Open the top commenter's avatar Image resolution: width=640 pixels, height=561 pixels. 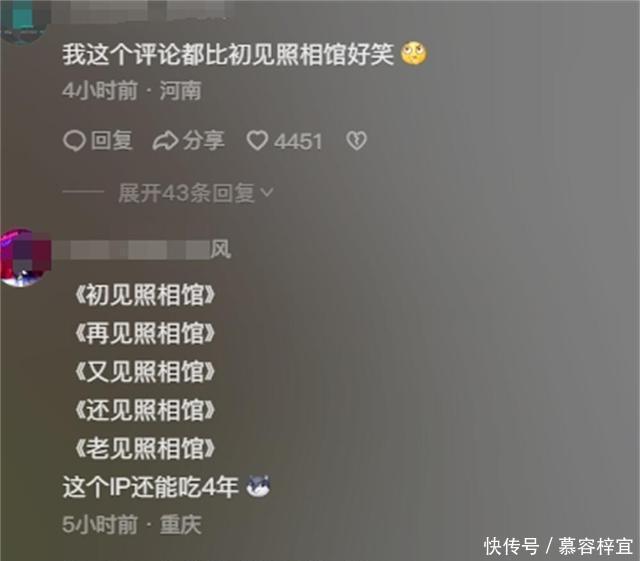point(25,20)
